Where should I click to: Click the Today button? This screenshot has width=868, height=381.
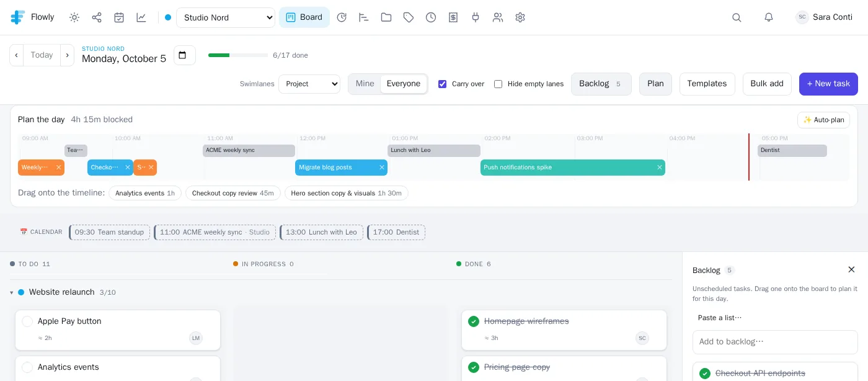tap(42, 55)
